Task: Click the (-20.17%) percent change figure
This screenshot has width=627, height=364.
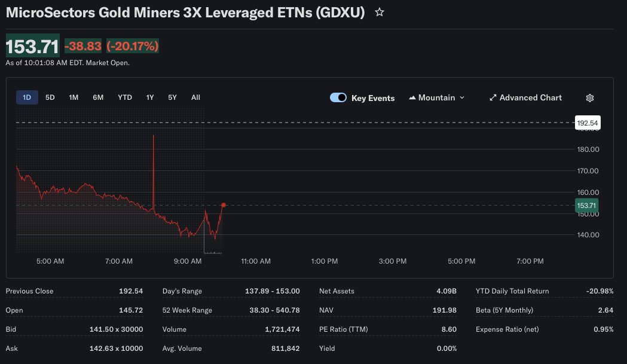Action: point(132,46)
